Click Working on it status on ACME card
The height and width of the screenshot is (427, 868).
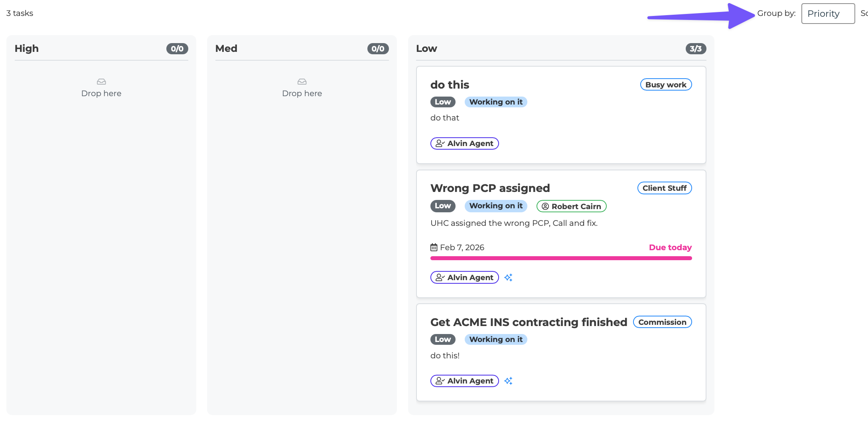[496, 339]
